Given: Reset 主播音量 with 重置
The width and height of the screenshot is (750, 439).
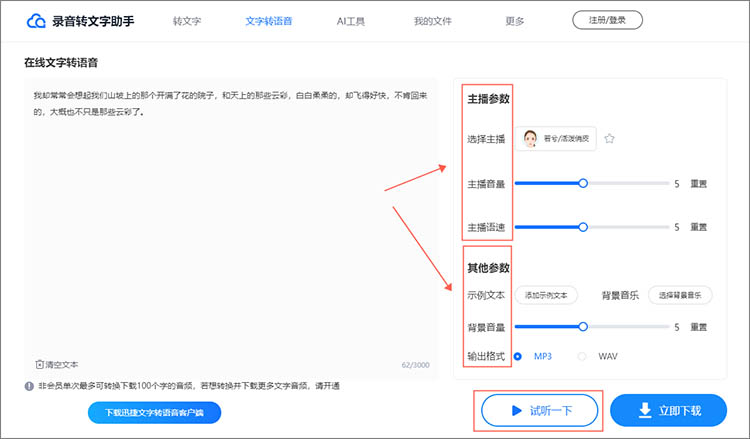Looking at the screenshot, I should 698,184.
